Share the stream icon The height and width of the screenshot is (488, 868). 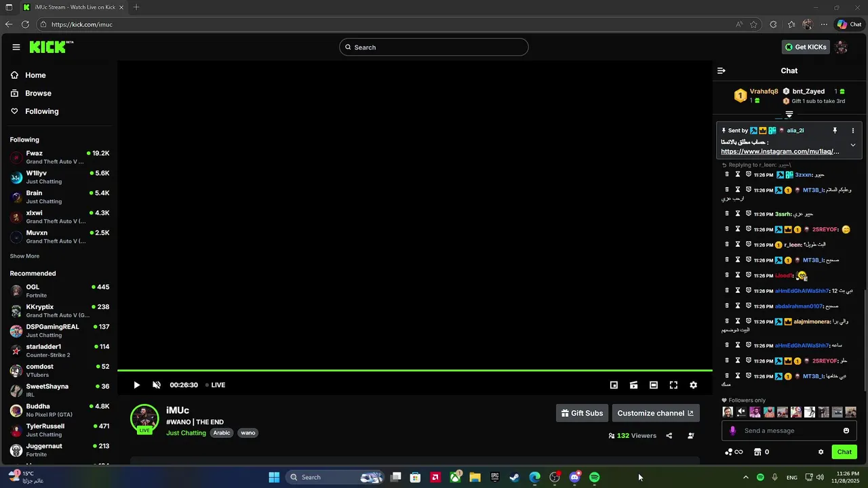(669, 436)
